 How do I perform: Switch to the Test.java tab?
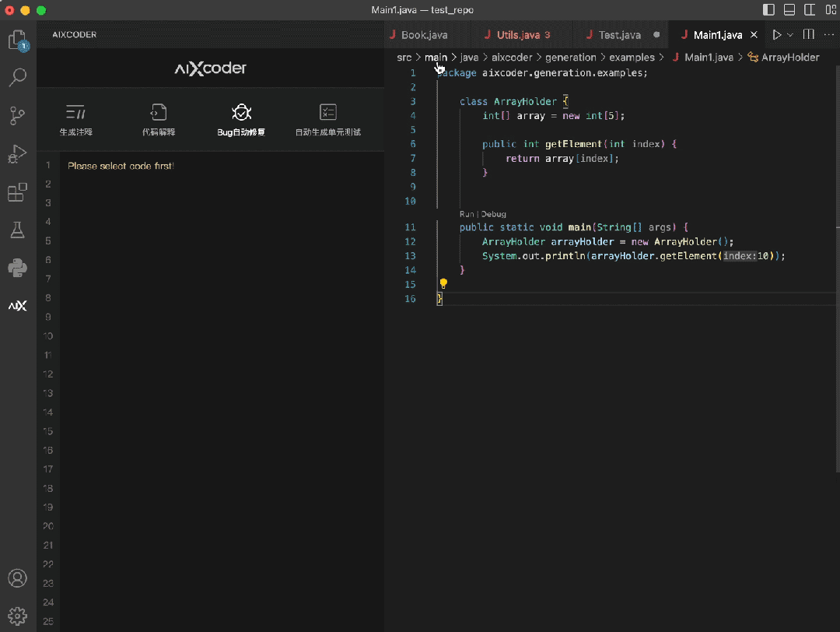coord(620,35)
